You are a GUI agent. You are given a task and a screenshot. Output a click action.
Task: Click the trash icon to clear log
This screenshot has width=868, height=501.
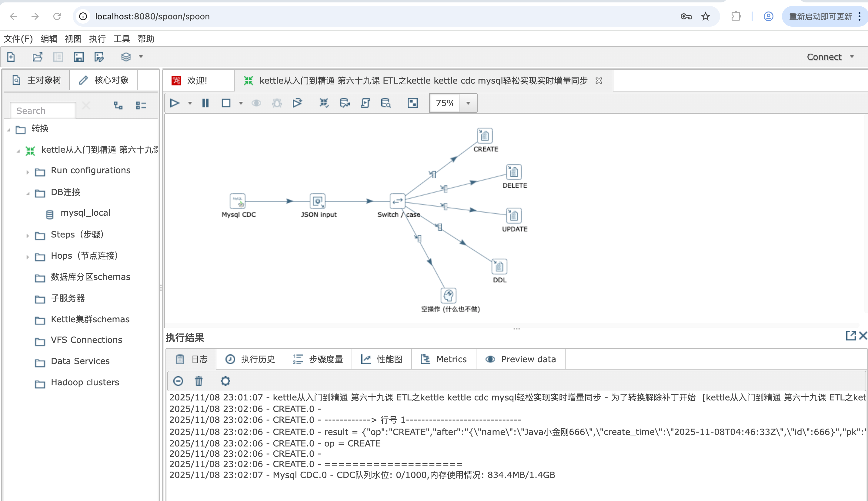pyautogui.click(x=199, y=381)
